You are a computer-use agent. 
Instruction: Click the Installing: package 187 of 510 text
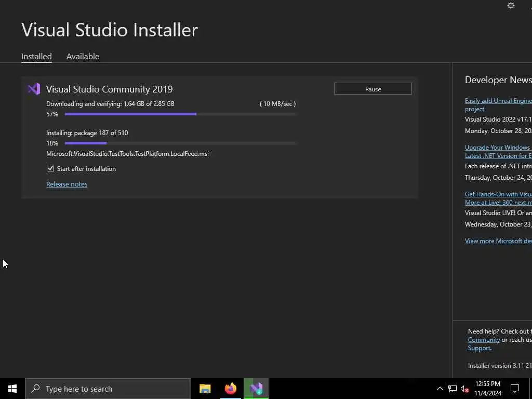(x=87, y=133)
